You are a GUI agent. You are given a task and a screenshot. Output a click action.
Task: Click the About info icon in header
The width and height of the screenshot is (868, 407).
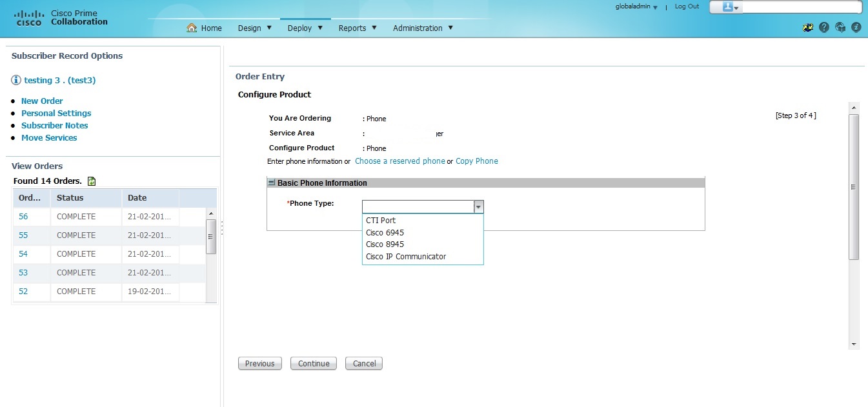pos(856,28)
